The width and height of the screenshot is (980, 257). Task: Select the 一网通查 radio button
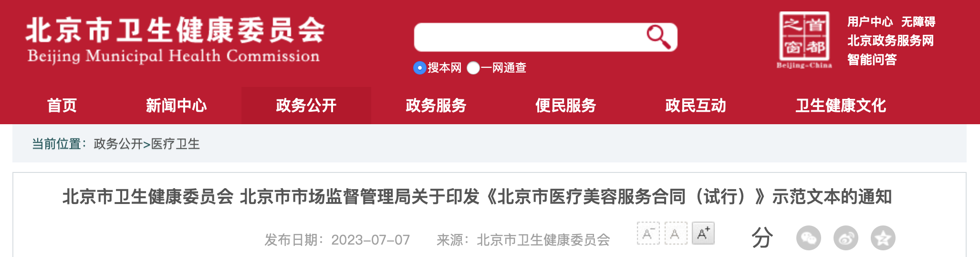473,68
